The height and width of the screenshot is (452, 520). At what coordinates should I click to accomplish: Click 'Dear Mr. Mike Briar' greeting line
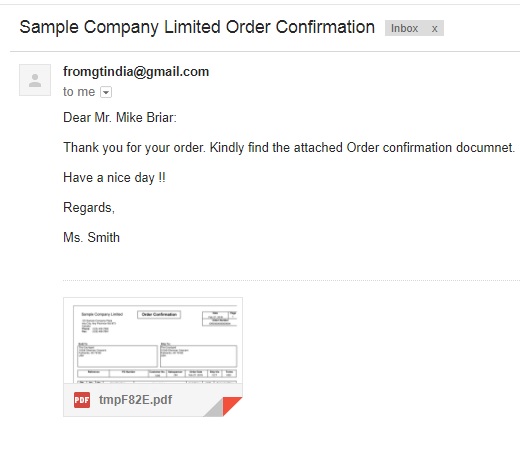coord(120,118)
